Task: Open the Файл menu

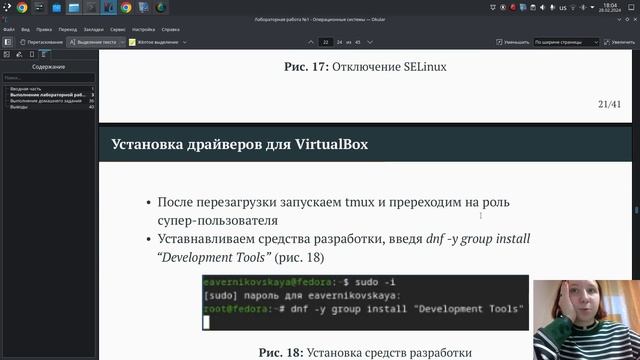Action: 9,29
